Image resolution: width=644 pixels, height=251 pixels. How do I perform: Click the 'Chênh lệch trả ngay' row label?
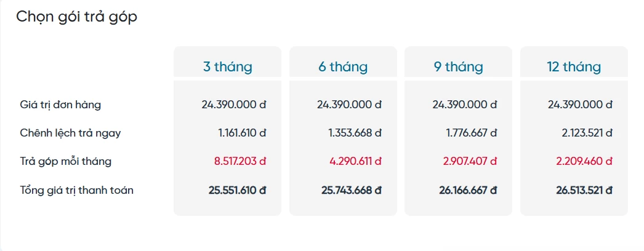tap(66, 133)
